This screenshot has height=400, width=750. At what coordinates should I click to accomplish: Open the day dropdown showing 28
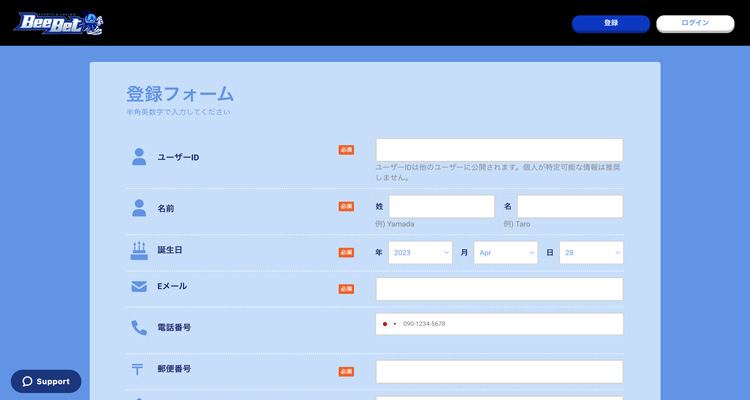591,253
